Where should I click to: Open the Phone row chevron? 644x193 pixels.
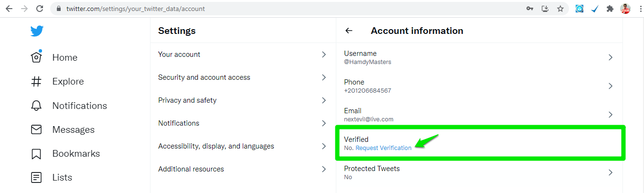611,86
